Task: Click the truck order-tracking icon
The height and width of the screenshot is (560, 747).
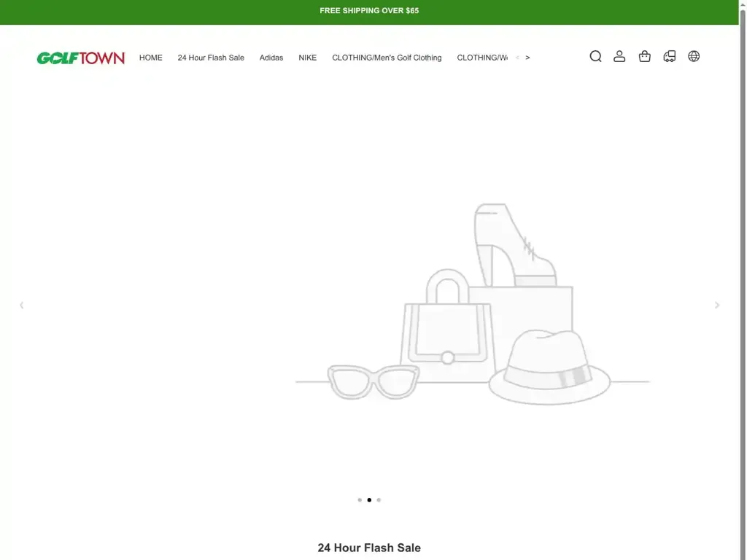Action: tap(669, 56)
